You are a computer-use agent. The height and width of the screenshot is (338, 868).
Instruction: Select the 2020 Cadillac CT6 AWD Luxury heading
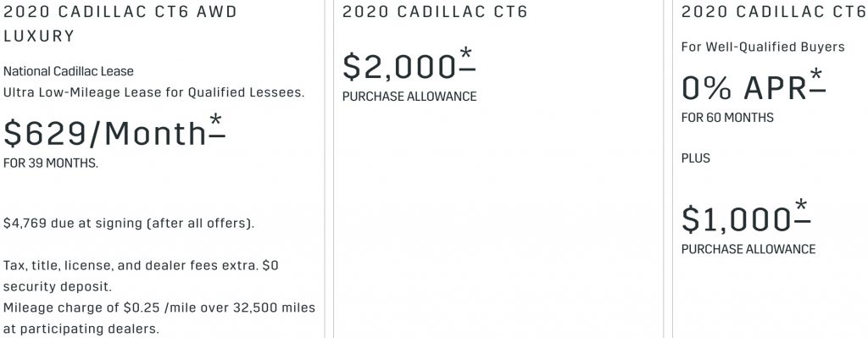pos(120,24)
